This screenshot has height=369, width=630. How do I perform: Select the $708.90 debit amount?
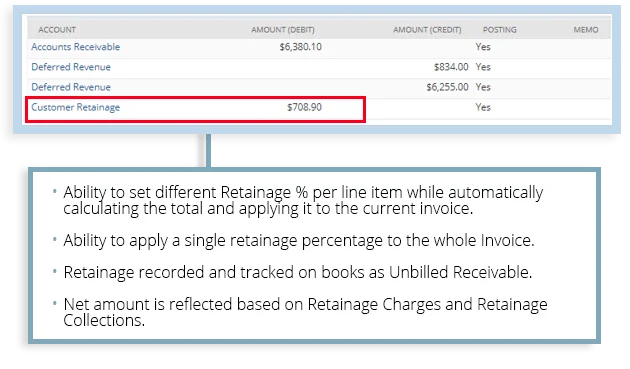pyautogui.click(x=304, y=107)
